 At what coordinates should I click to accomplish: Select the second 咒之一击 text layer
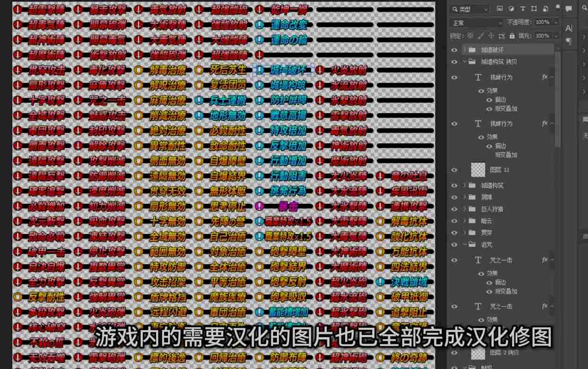coord(501,307)
